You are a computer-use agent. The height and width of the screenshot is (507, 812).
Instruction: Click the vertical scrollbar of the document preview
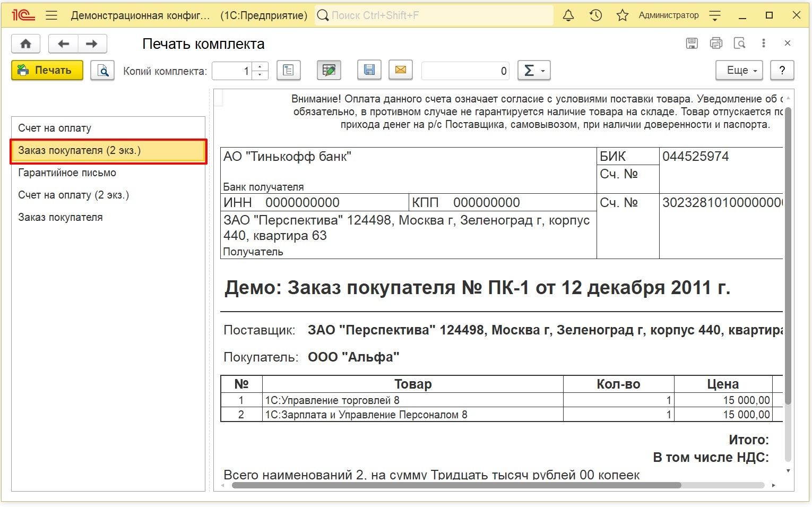pos(788,255)
